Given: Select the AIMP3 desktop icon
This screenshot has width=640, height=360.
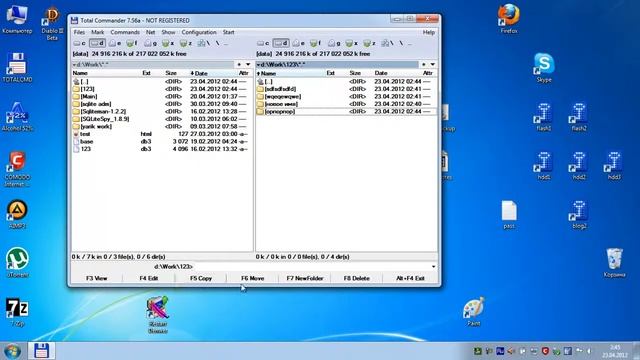Looking at the screenshot, I should pos(17,214).
